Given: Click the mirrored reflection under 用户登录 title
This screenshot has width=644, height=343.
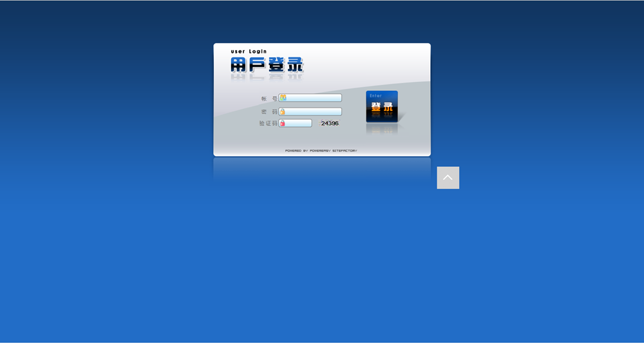Looking at the screenshot, I should pos(267,77).
